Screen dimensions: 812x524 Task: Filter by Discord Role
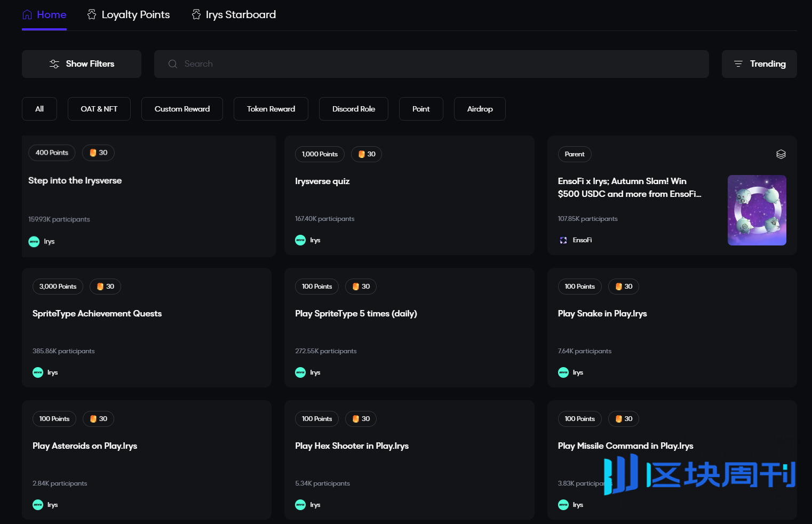354,109
